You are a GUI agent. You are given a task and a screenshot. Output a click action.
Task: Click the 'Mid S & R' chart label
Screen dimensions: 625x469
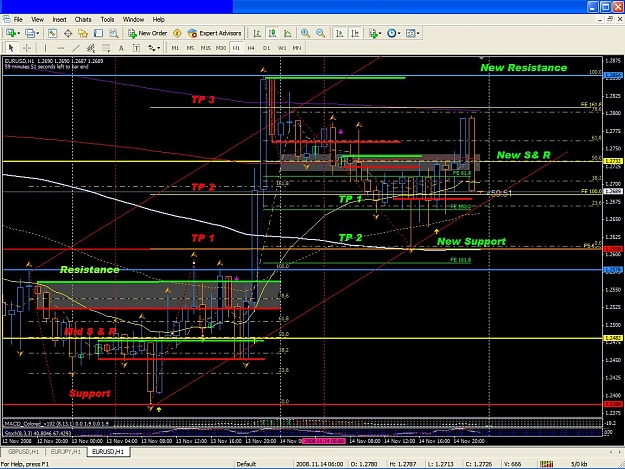(x=90, y=332)
